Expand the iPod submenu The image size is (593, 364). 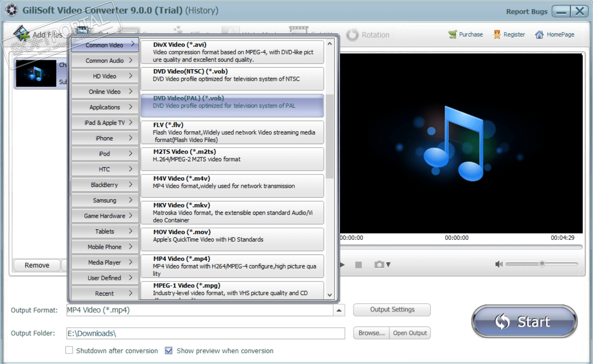pyautogui.click(x=105, y=154)
